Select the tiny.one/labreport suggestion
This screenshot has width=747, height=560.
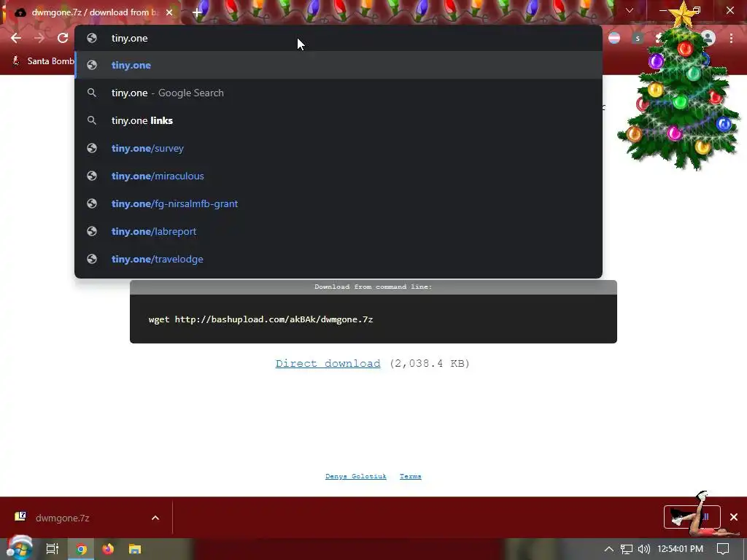pos(338,231)
